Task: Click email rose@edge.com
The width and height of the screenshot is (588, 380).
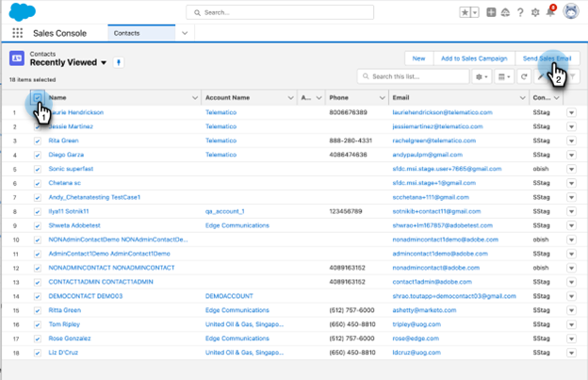Action: [x=416, y=339]
